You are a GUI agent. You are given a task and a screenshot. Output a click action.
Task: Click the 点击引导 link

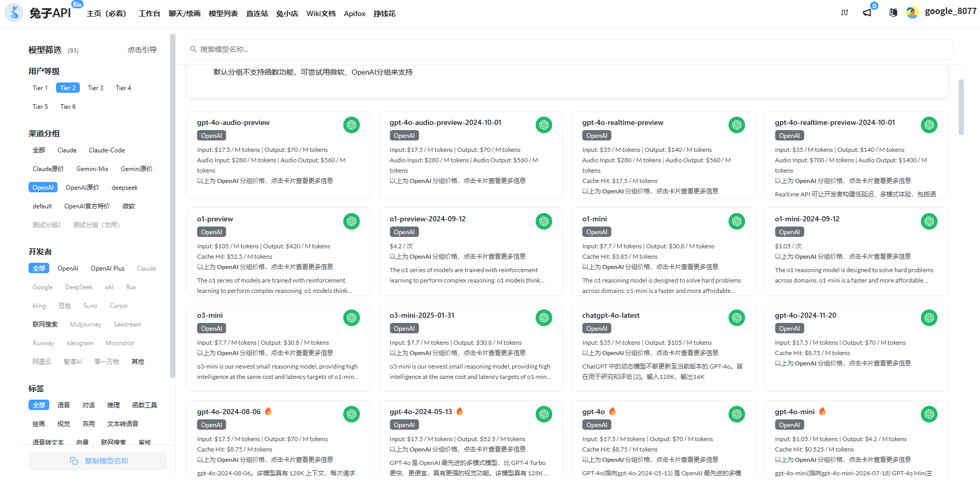(142, 50)
